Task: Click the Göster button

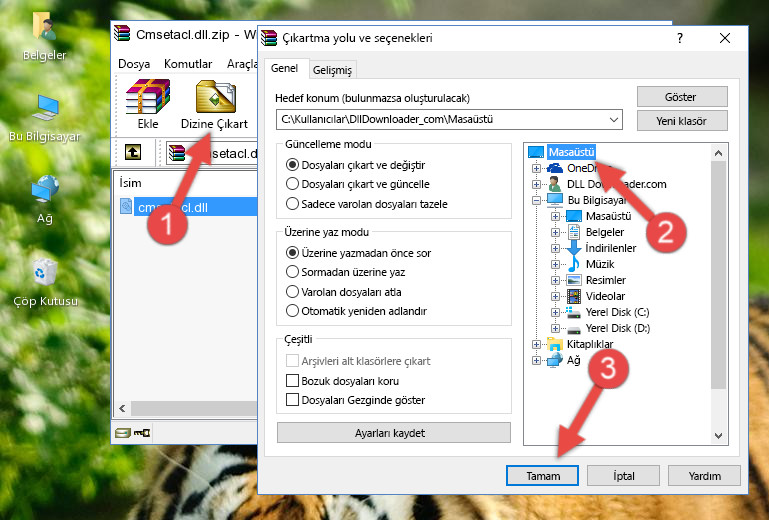Action: point(682,97)
